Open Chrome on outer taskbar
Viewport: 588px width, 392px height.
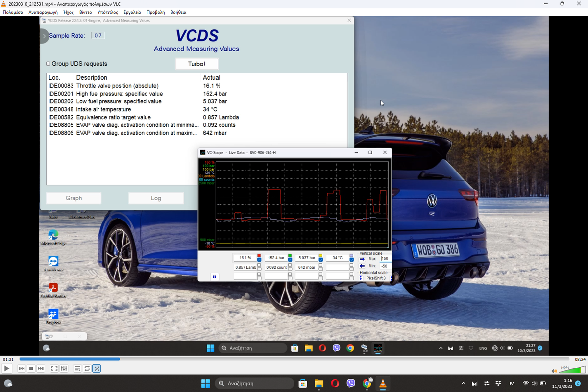tap(367, 383)
